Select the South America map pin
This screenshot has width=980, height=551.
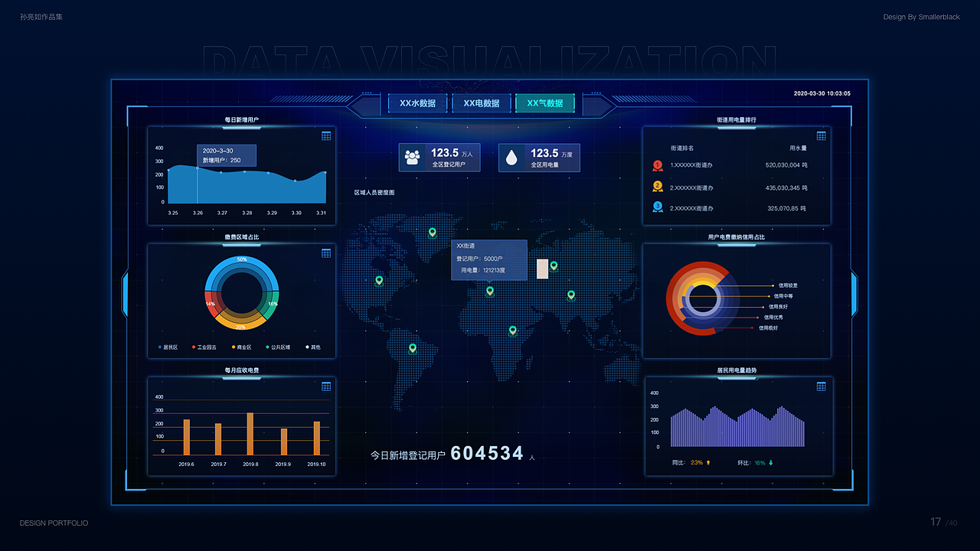[x=413, y=348]
